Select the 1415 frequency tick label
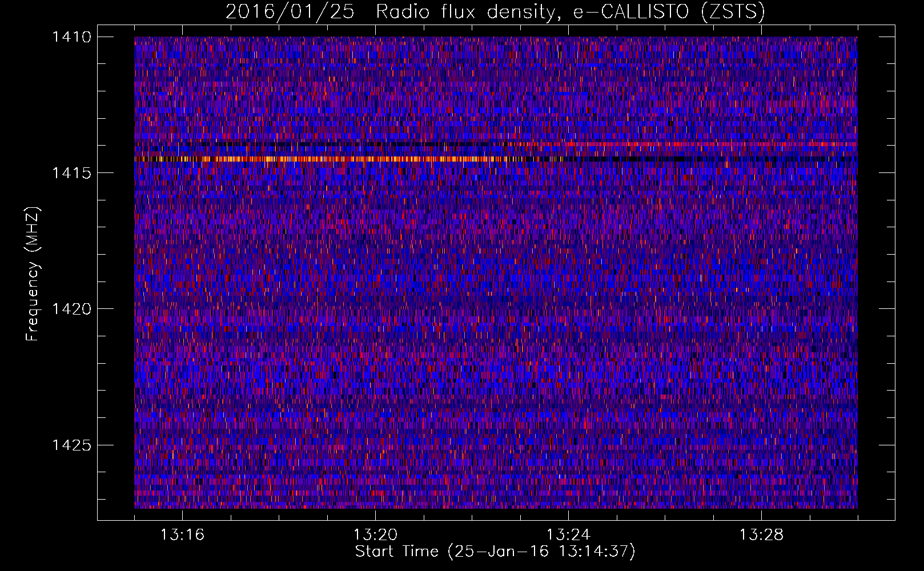Viewport: 924px width, 571px height. coord(71,173)
